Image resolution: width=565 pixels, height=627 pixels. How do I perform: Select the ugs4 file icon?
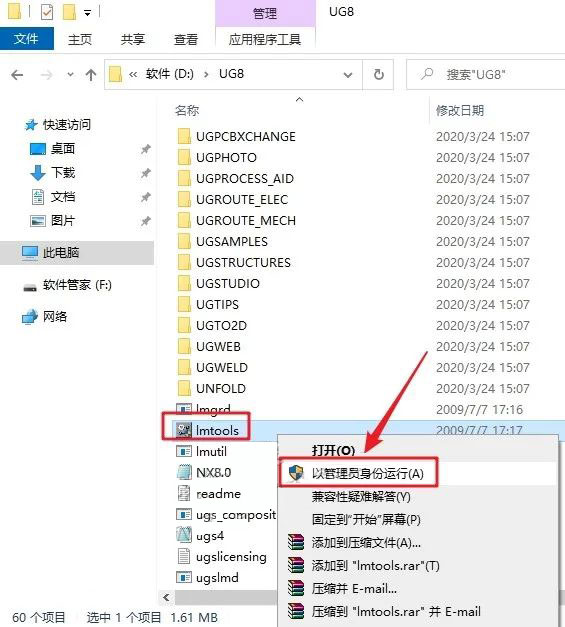click(x=184, y=535)
